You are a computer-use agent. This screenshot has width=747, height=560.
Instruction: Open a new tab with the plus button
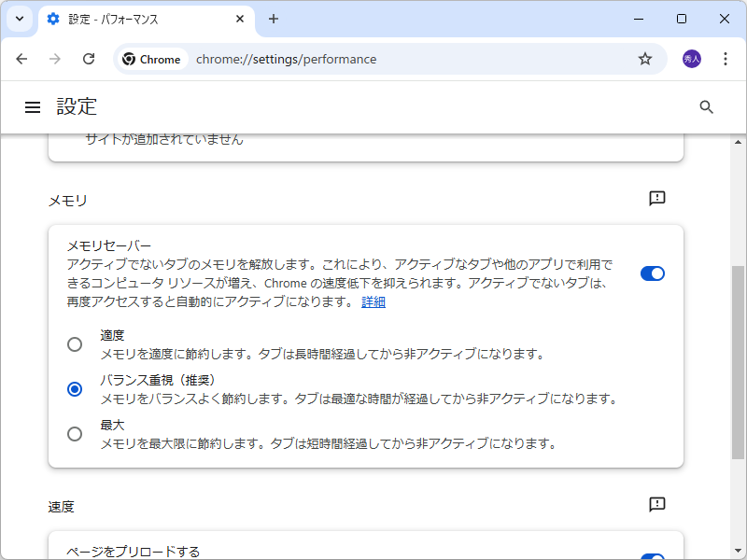click(272, 19)
